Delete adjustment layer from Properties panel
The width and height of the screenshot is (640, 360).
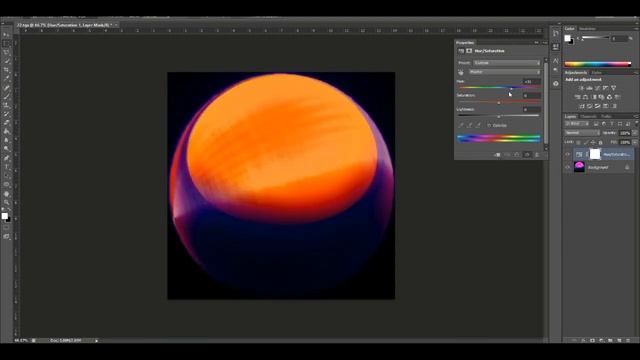(x=537, y=155)
